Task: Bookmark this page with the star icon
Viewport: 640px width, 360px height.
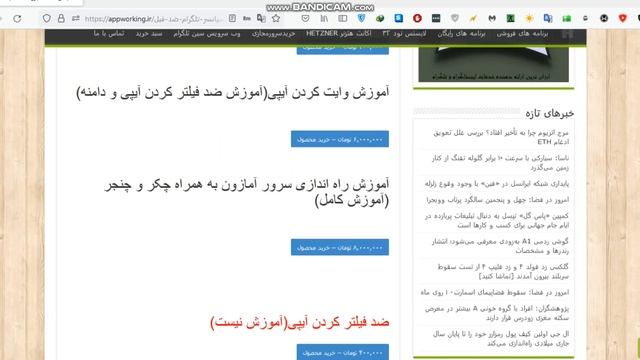Action: point(276,18)
